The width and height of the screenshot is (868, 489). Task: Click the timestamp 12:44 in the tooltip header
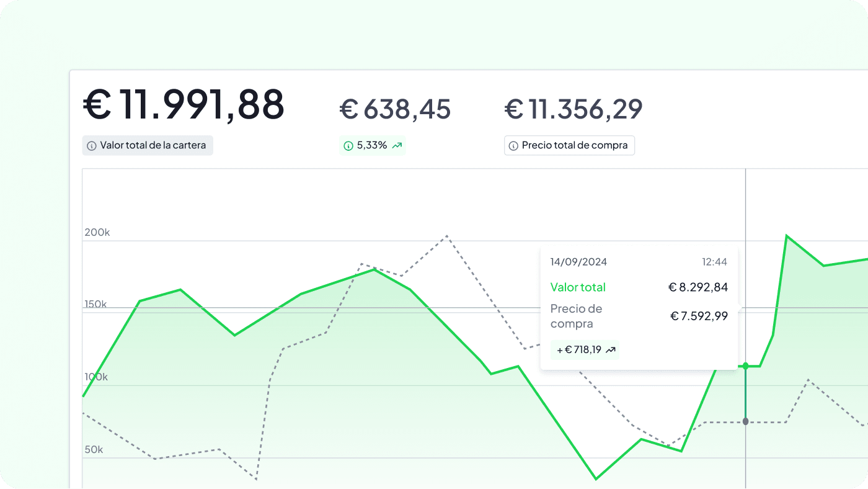[715, 262]
